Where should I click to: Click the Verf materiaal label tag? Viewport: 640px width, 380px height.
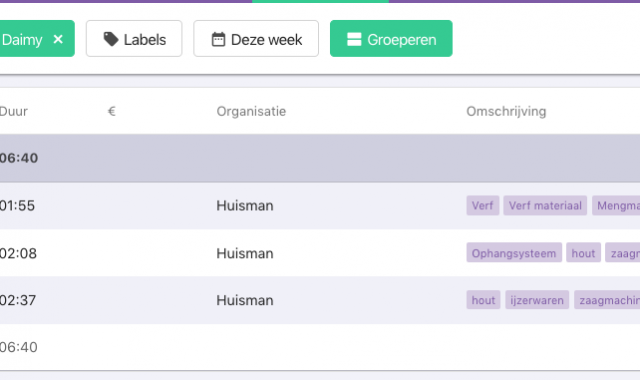tap(545, 205)
